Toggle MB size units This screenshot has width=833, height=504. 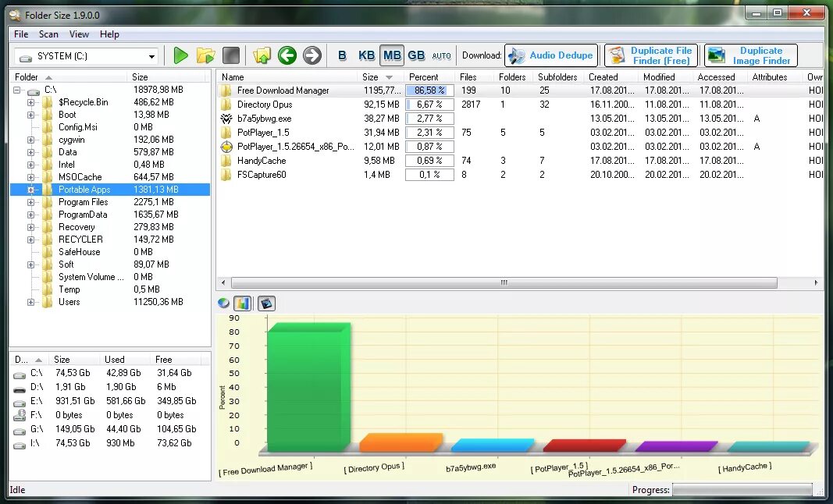pyautogui.click(x=392, y=55)
